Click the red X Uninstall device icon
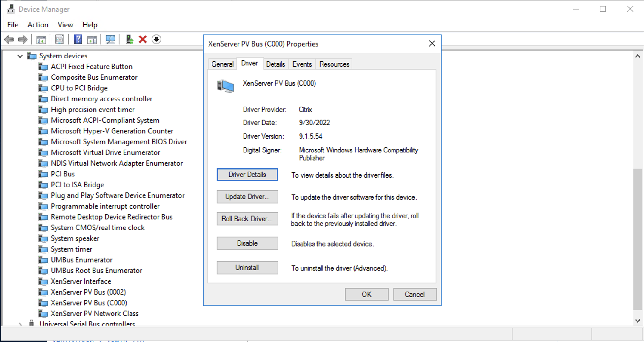 (x=143, y=39)
